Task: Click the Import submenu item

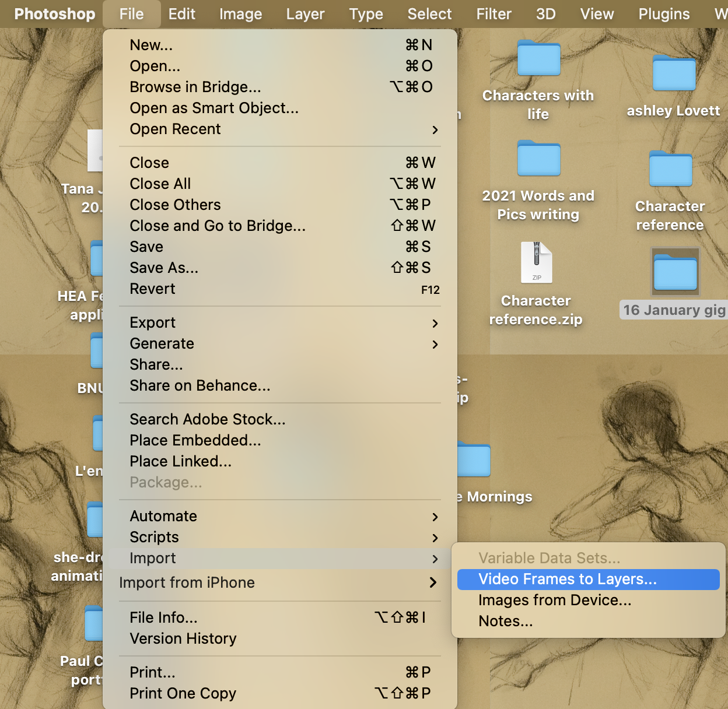Action: (x=280, y=558)
